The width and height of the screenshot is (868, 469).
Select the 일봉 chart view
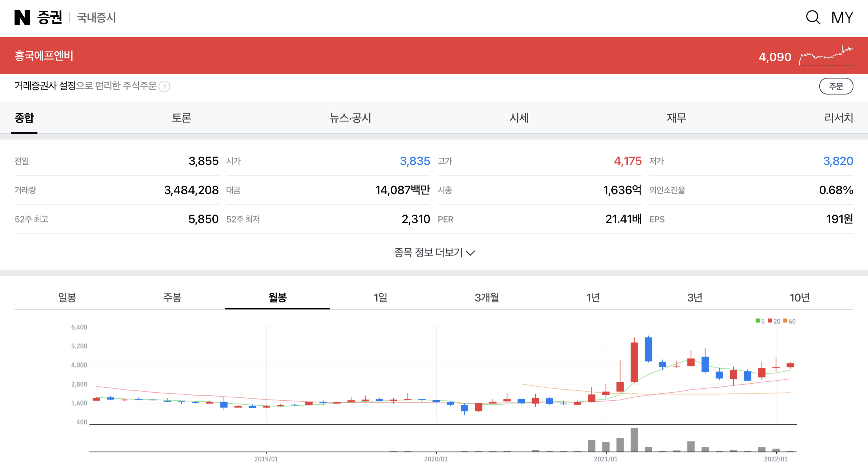tap(67, 297)
